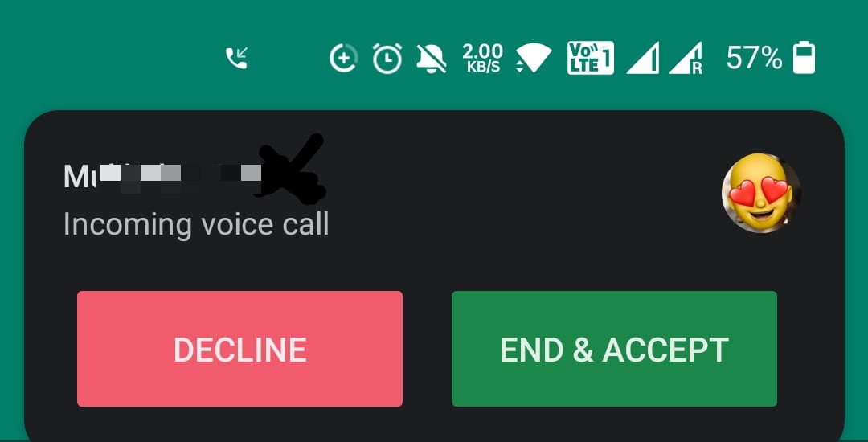Tap the first SIM signal strength icon

tap(643, 58)
